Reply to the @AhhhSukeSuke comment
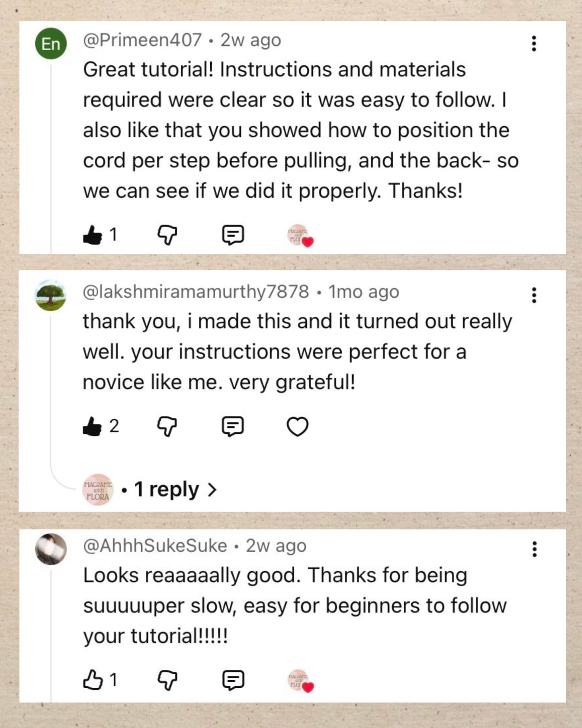582x728 pixels. [233, 680]
